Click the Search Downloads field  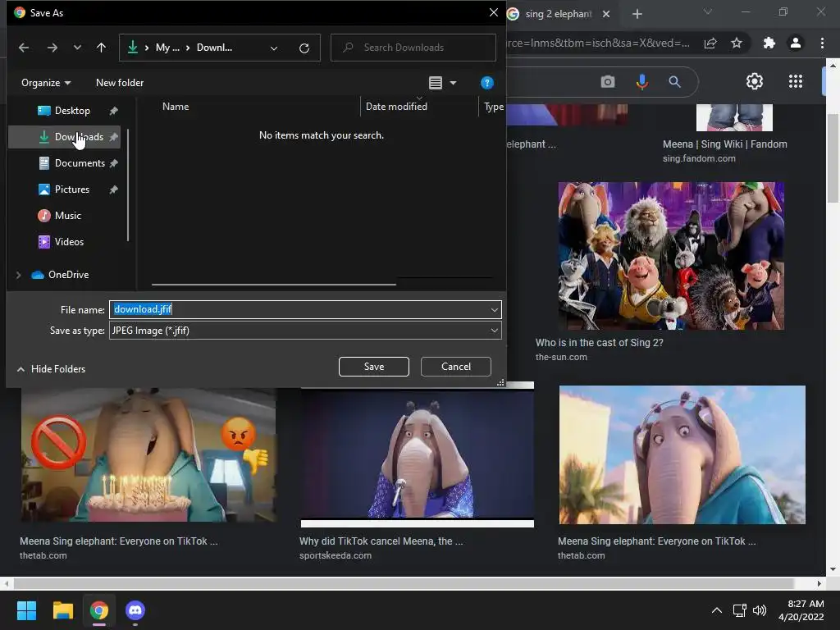coord(413,48)
